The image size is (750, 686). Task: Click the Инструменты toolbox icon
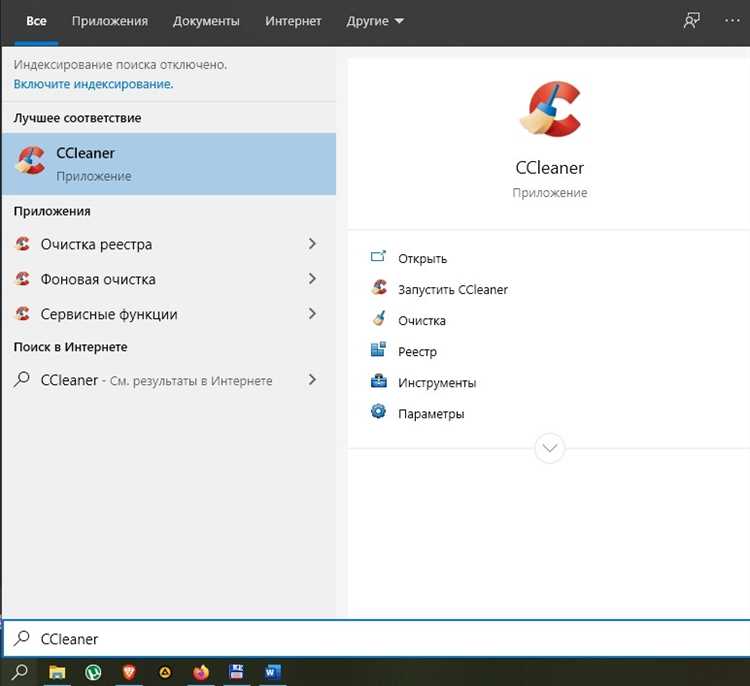pos(378,381)
